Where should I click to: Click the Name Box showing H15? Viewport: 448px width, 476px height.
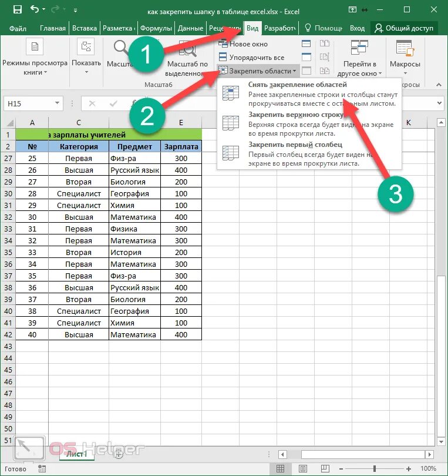(x=29, y=104)
